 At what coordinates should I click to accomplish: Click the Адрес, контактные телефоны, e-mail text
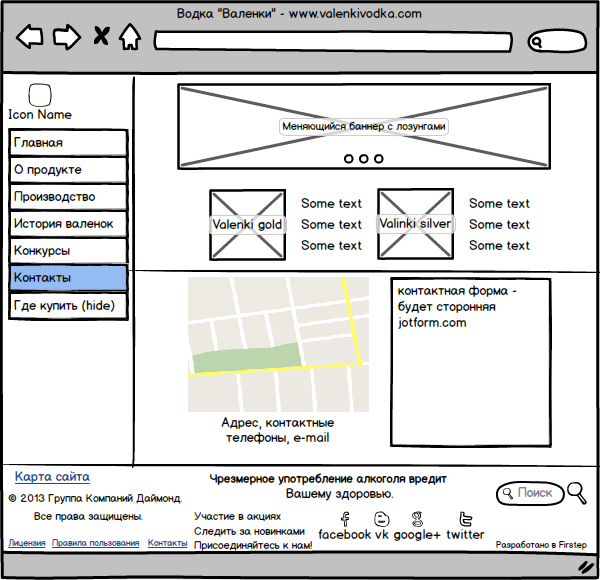(277, 430)
